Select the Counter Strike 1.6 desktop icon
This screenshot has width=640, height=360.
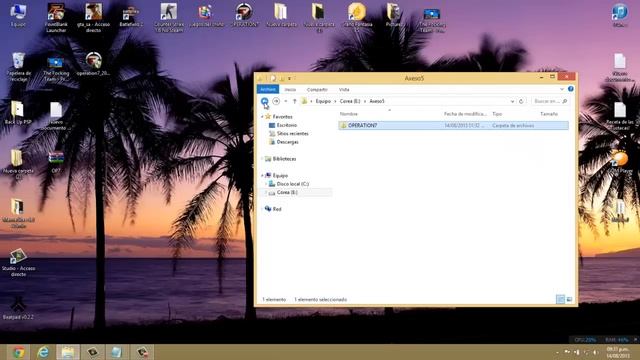tap(169, 18)
